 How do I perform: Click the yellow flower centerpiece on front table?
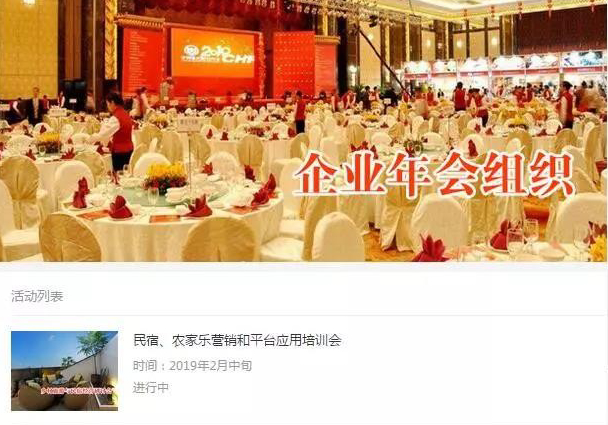point(165,177)
